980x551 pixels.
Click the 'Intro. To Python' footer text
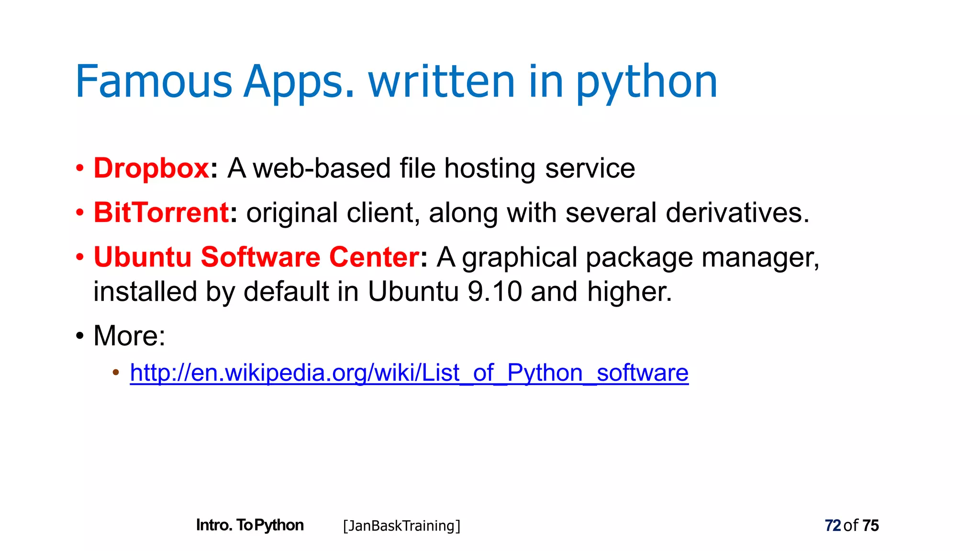(x=250, y=525)
